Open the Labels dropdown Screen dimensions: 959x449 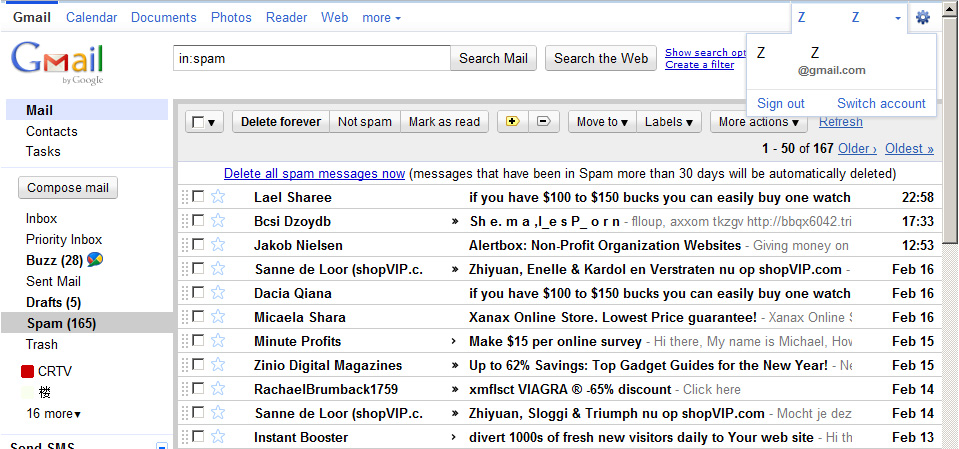[669, 122]
